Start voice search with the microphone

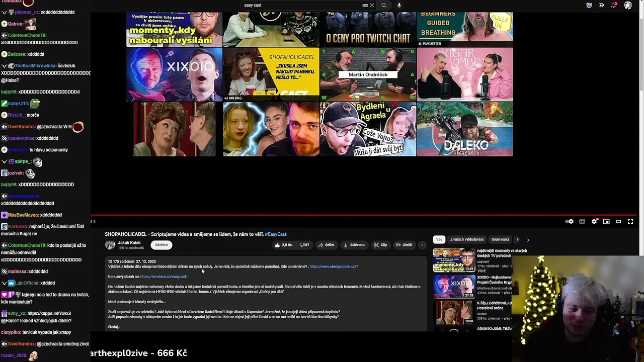click(399, 5)
